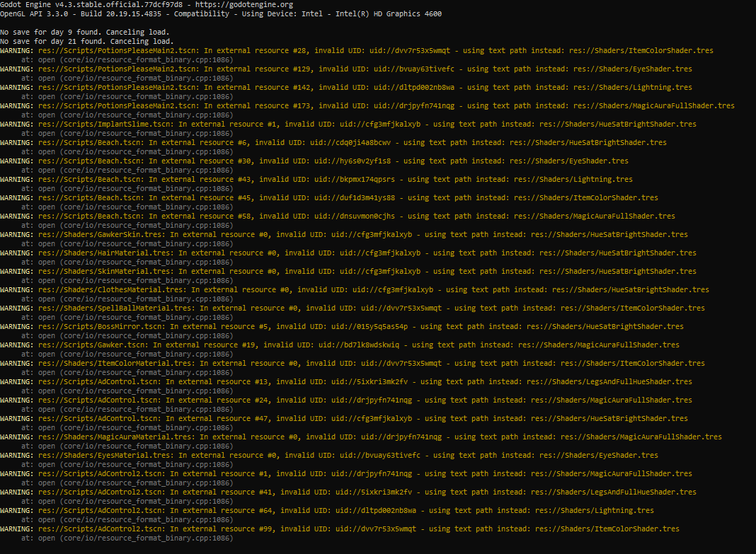Screen dimensions: 756x554
Task: Select the UID uid://bd7lk8wdskwiq text
Action: 359,345
